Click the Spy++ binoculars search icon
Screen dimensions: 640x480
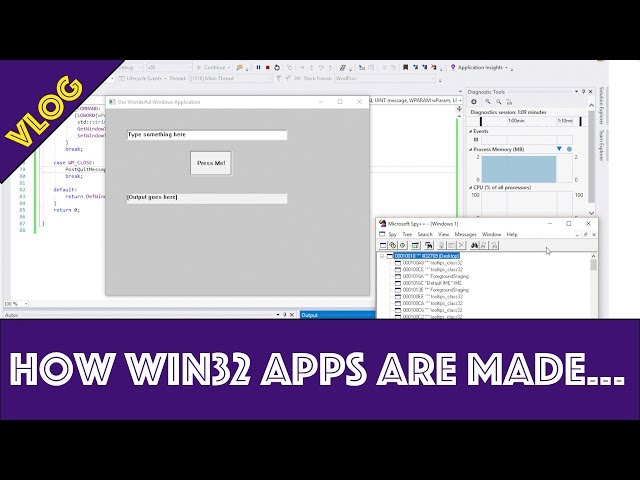tap(474, 245)
